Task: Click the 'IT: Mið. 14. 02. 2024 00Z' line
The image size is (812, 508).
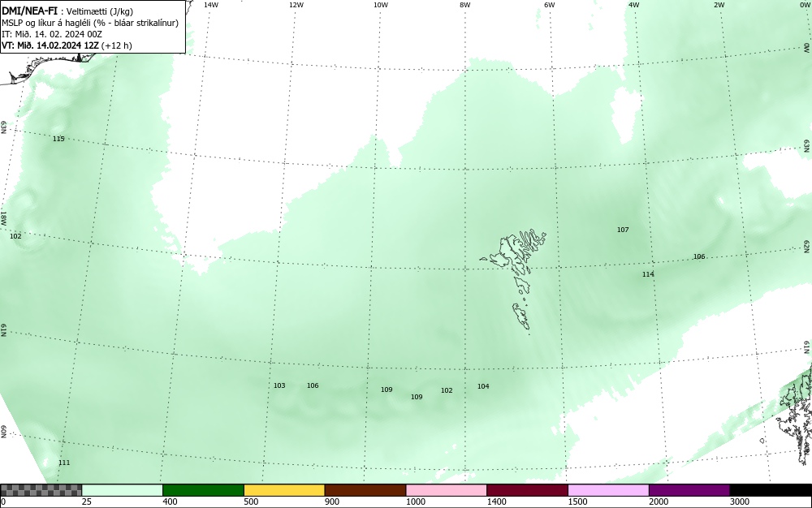Action: tap(52, 34)
